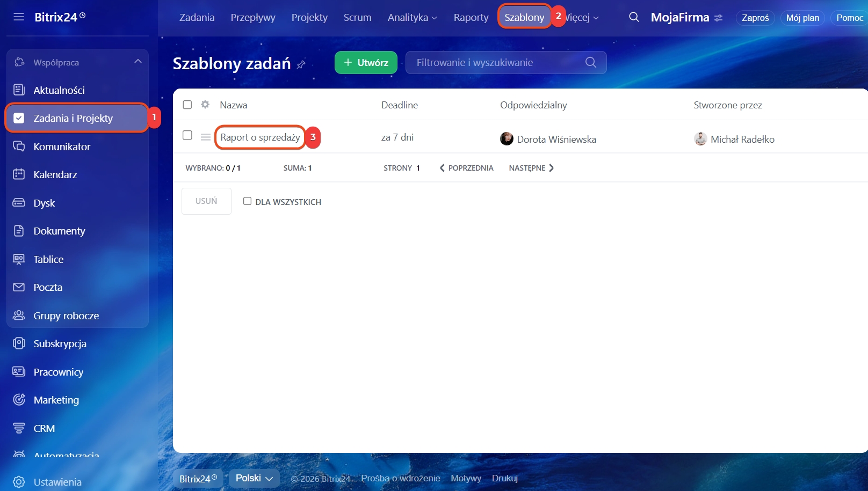Click the USUŃ delete button

tap(206, 201)
